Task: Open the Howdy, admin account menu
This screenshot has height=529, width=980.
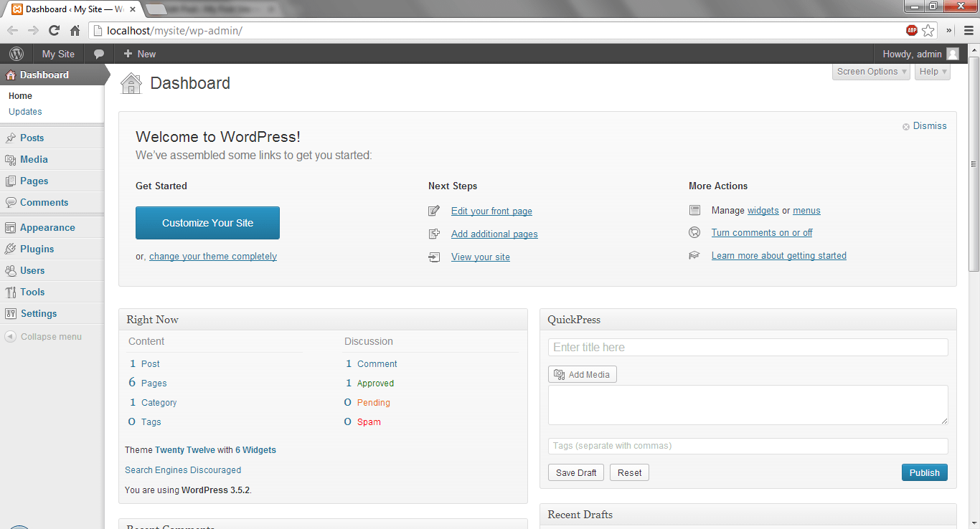Action: (x=920, y=54)
